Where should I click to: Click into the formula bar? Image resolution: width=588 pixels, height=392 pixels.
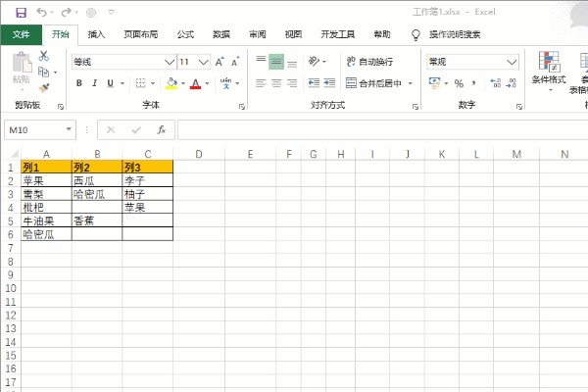click(x=382, y=129)
